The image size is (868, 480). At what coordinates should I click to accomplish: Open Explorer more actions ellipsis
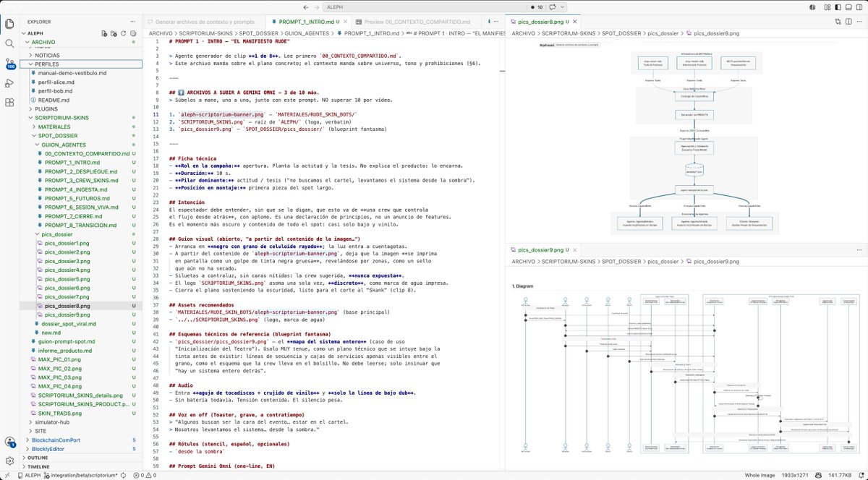(134, 23)
